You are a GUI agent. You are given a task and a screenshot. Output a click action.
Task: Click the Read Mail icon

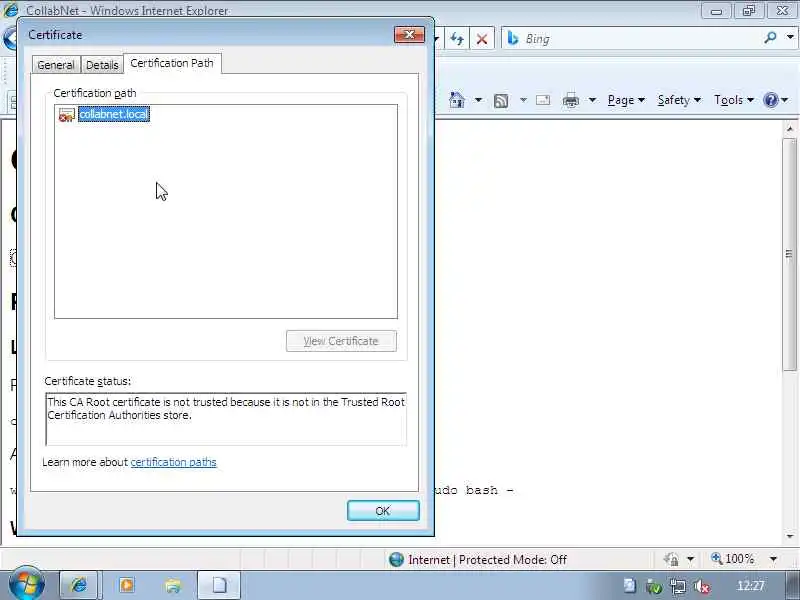point(543,100)
